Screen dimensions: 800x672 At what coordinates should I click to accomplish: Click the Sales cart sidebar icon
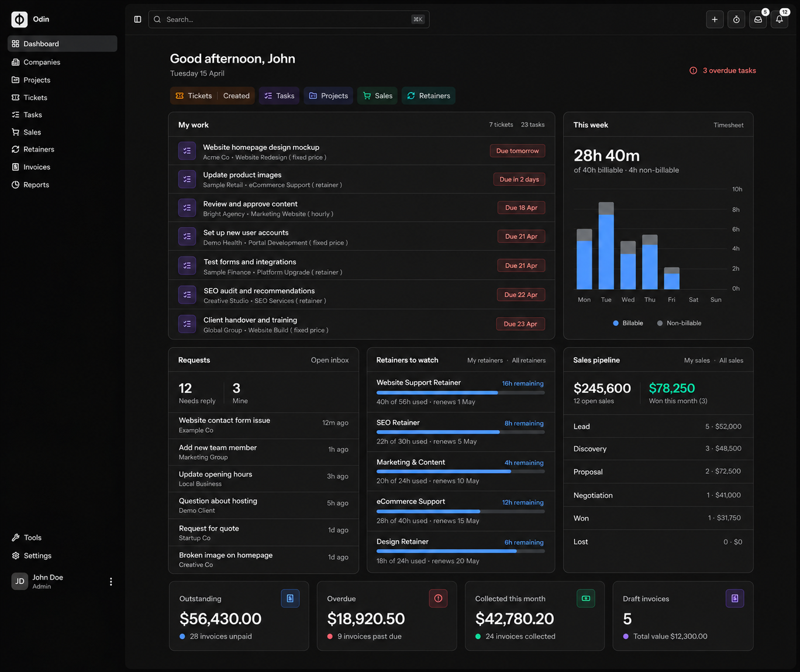[x=16, y=132]
